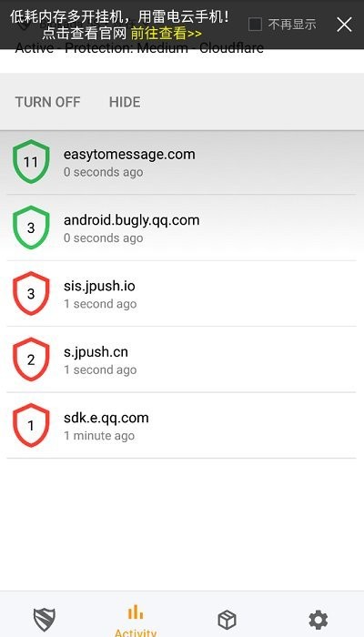Open the s.jpush.cn entry
Screen dimensions: 364x637
(x=182, y=359)
